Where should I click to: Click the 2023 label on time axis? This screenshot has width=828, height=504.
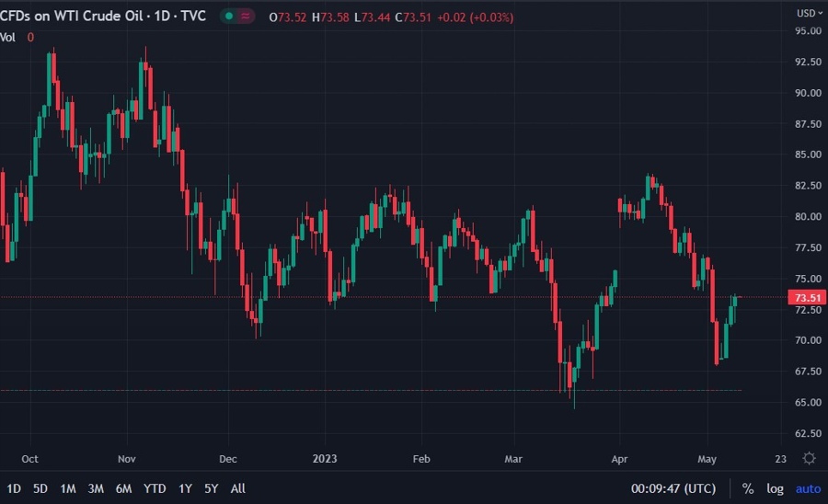(325, 459)
